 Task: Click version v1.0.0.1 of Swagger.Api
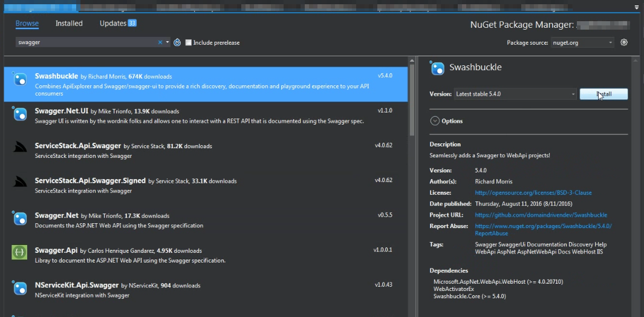(x=383, y=250)
